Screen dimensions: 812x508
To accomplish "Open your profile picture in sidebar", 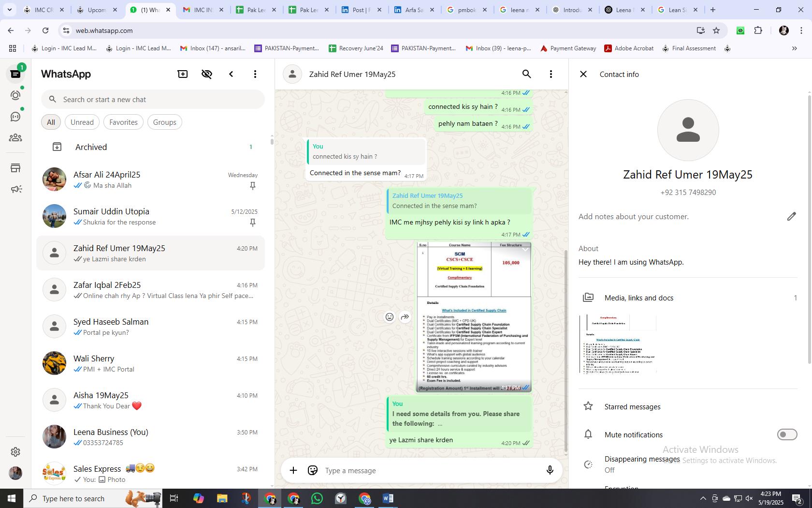I will pos(15,473).
